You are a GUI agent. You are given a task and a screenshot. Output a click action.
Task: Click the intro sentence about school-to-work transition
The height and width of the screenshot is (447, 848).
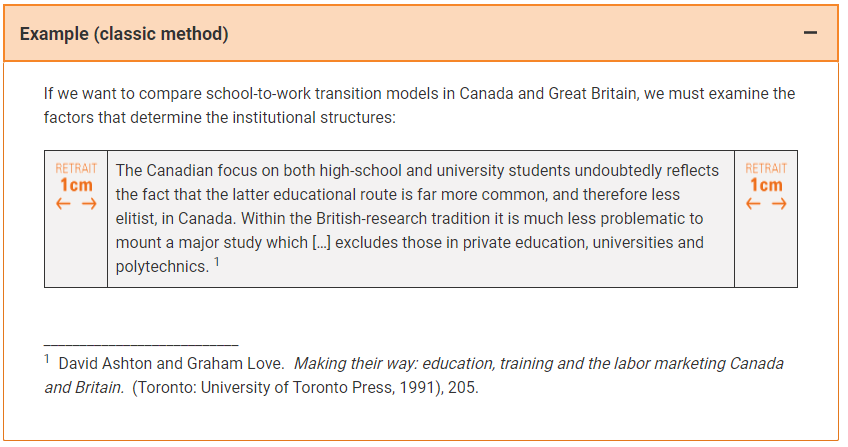419,105
